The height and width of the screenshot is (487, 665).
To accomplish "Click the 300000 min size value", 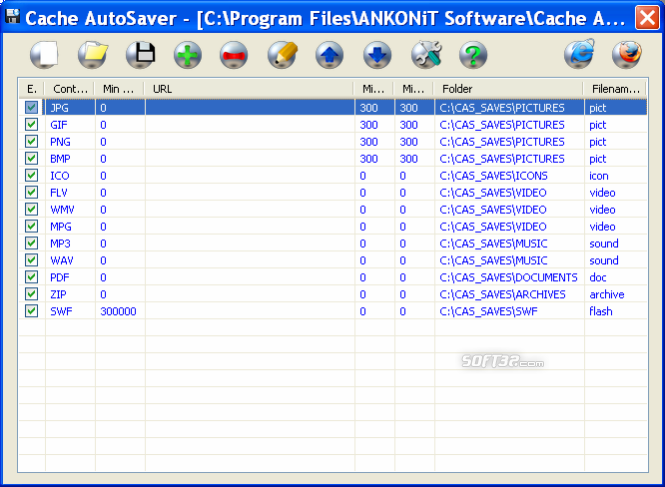I will click(118, 311).
